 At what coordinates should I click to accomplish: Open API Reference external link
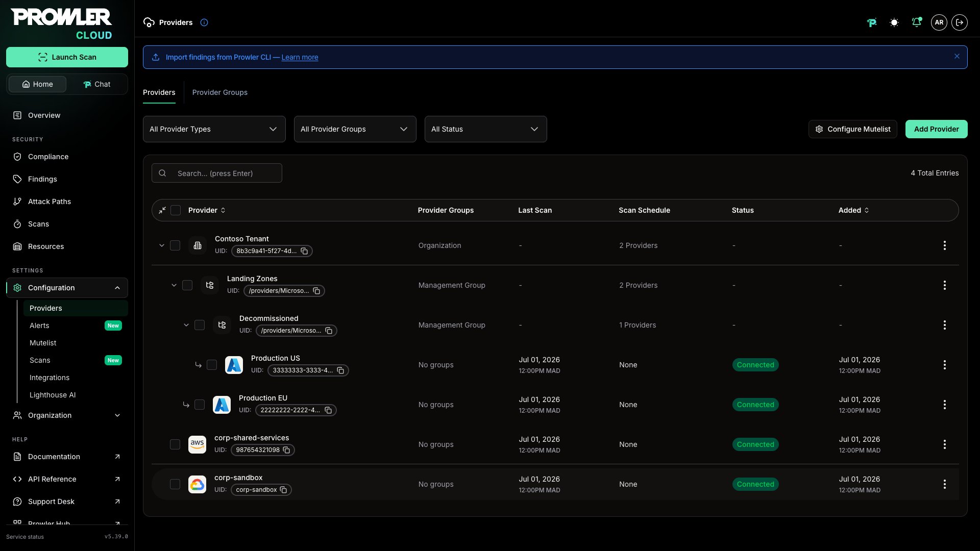coord(67,479)
